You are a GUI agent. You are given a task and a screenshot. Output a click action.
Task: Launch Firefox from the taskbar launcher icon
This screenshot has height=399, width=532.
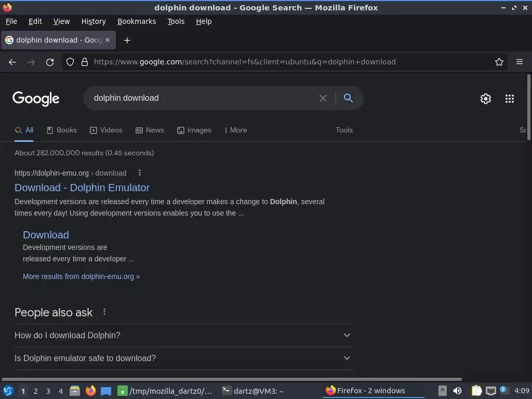(90, 391)
